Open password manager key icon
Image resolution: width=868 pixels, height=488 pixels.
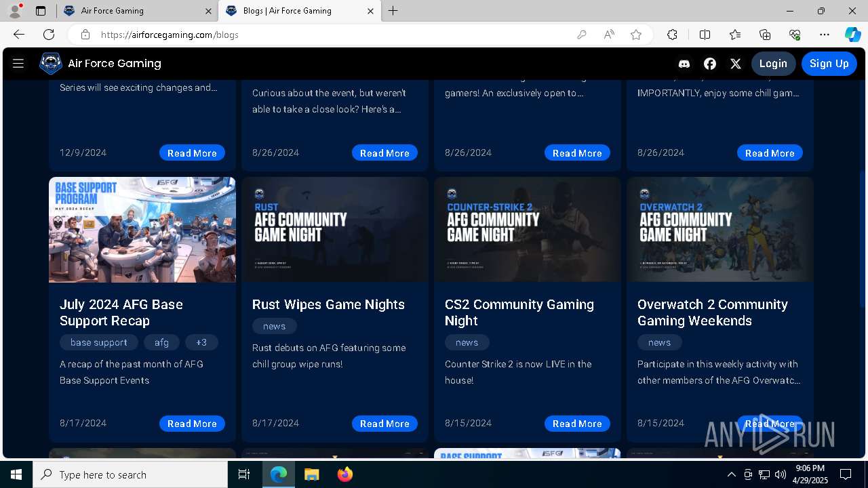581,35
